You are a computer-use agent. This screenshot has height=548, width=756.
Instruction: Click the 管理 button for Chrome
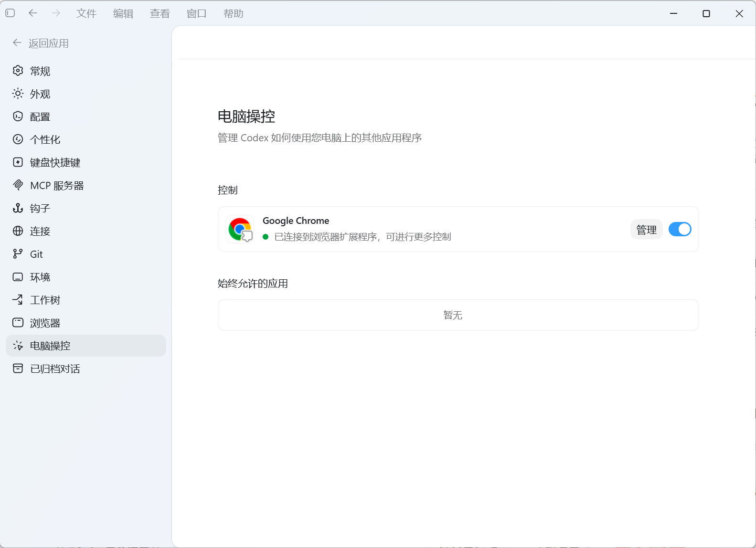(x=647, y=230)
